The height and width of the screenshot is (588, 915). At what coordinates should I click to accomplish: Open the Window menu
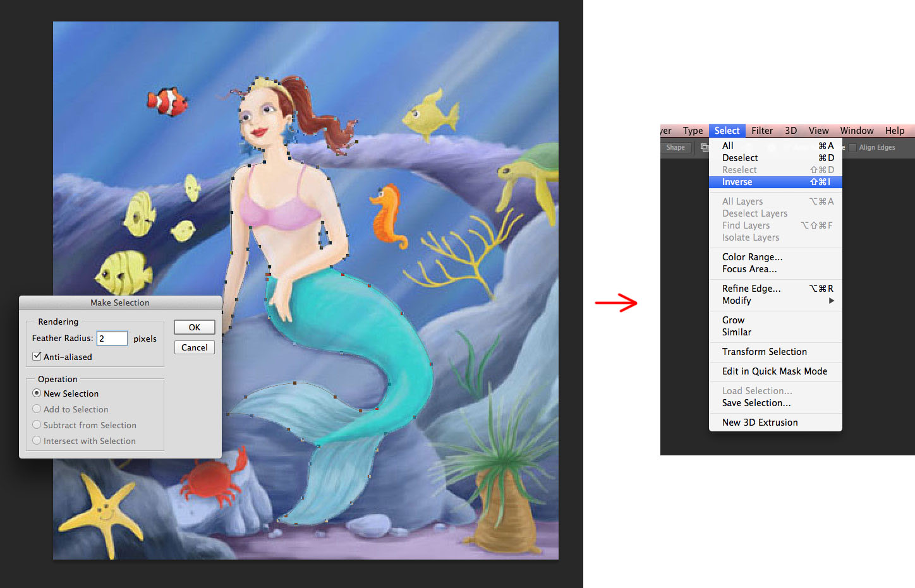[x=856, y=131]
